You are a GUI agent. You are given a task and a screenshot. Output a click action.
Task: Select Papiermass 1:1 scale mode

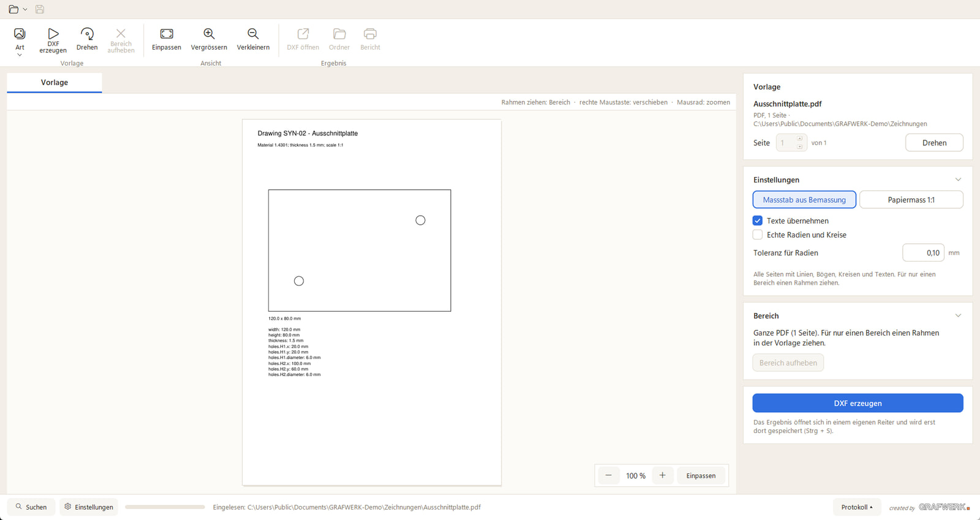[911, 200]
